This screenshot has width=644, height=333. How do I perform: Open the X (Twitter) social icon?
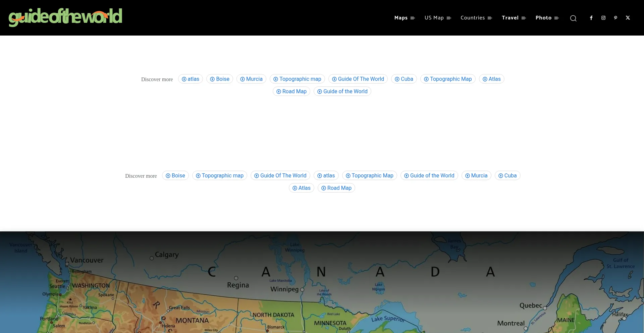pos(628,18)
